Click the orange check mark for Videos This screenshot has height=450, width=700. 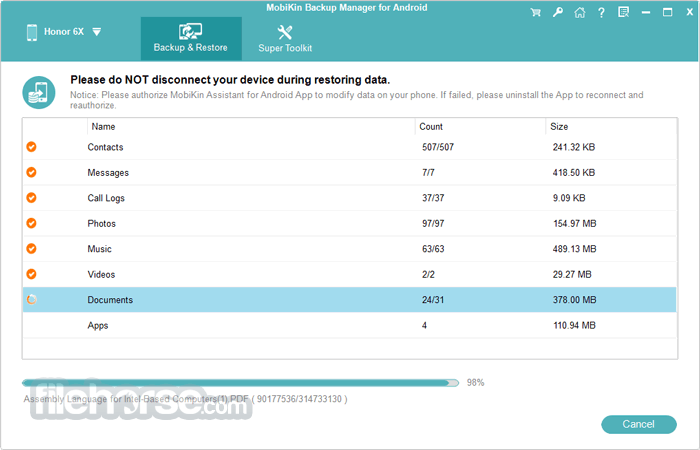(x=31, y=274)
